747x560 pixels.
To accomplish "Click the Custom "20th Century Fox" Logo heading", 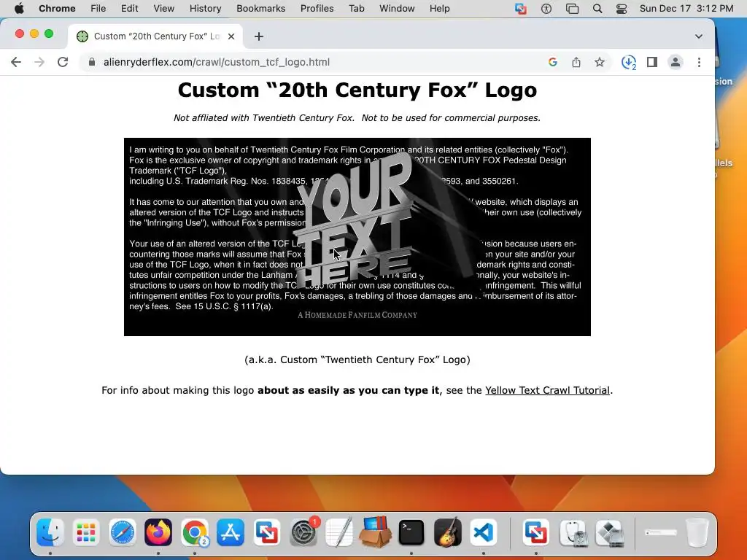I will pos(357,90).
